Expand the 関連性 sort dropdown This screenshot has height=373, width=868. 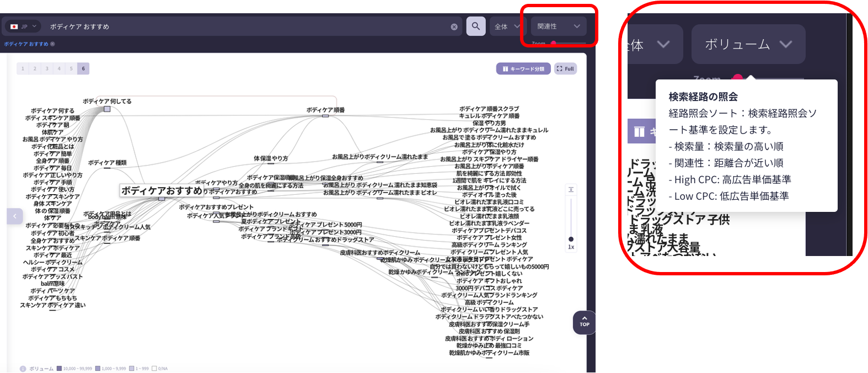[558, 26]
